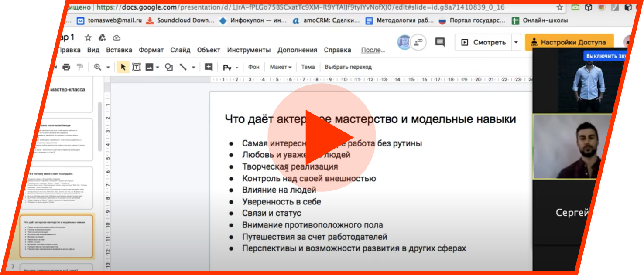
Task: Select the line tool
Action: tap(183, 67)
